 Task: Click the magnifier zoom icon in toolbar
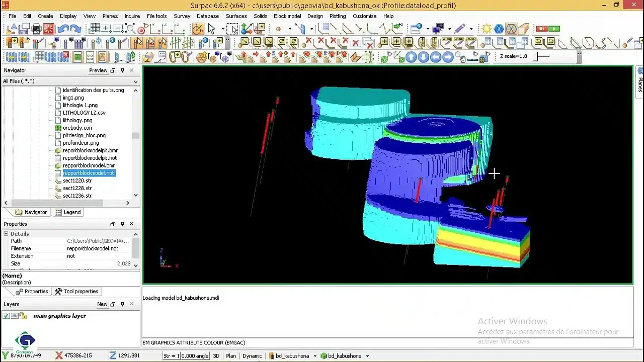(x=130, y=29)
